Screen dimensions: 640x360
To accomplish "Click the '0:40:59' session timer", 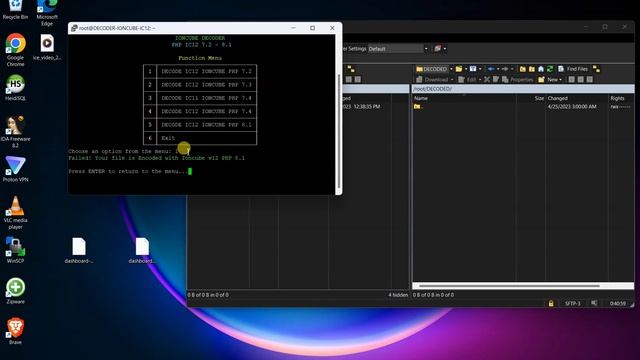I will [x=618, y=303].
